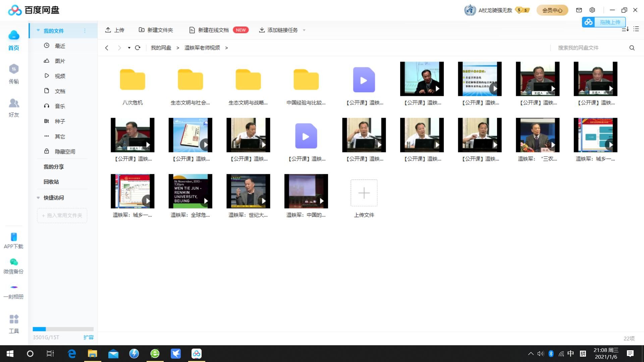The width and height of the screenshot is (644, 362).
Task: Click the settings hexagon icon in title bar
Action: tap(592, 10)
